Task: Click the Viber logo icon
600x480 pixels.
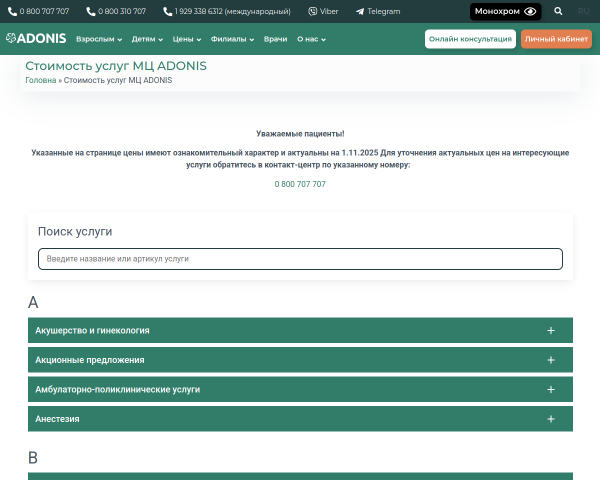Action: click(x=313, y=11)
